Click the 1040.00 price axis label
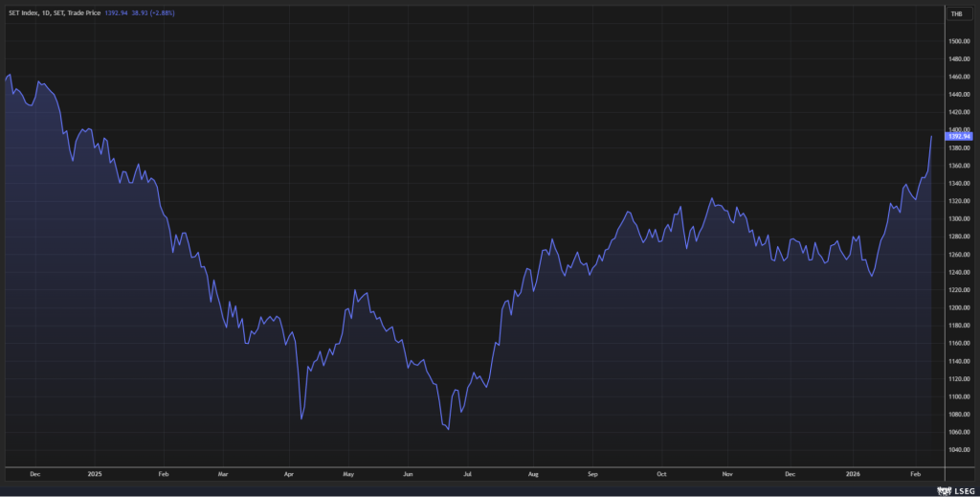 (958, 449)
